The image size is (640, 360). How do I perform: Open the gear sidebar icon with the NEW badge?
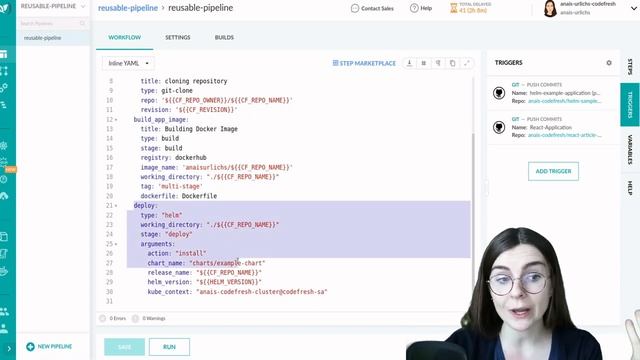(x=4, y=162)
